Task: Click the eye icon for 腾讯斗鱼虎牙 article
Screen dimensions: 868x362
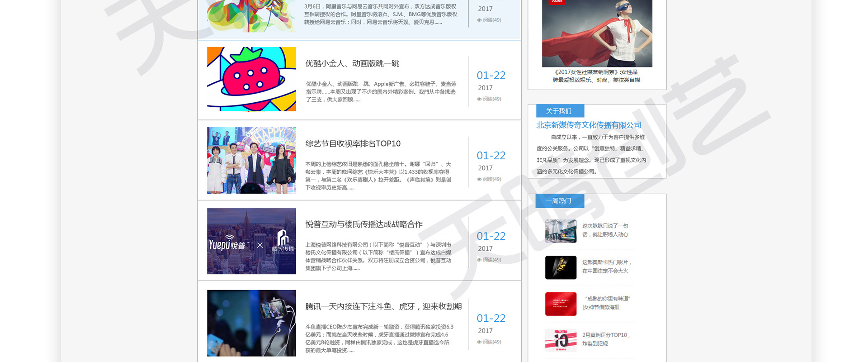Action: click(479, 342)
